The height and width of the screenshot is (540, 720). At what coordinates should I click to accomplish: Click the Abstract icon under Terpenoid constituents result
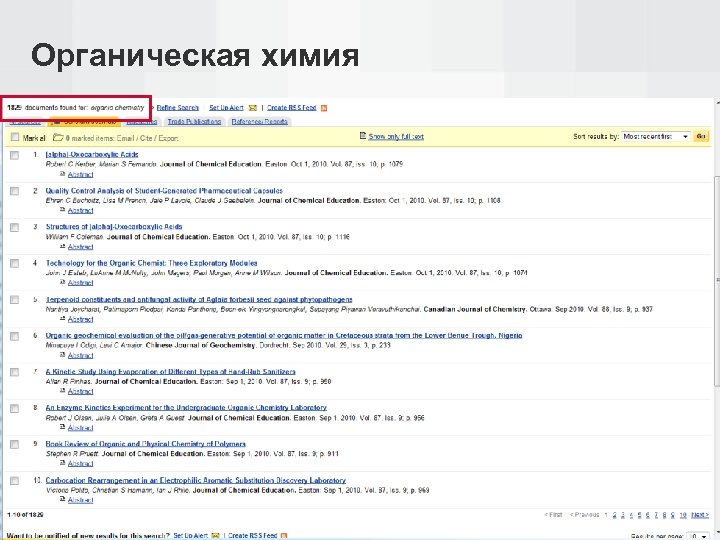tap(63, 319)
